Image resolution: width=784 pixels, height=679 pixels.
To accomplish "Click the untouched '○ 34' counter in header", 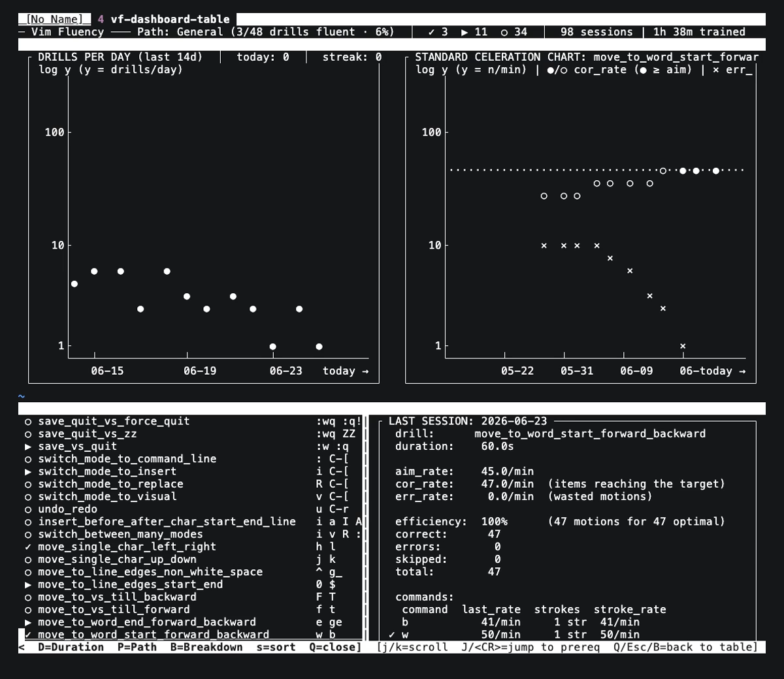I will click(x=514, y=32).
